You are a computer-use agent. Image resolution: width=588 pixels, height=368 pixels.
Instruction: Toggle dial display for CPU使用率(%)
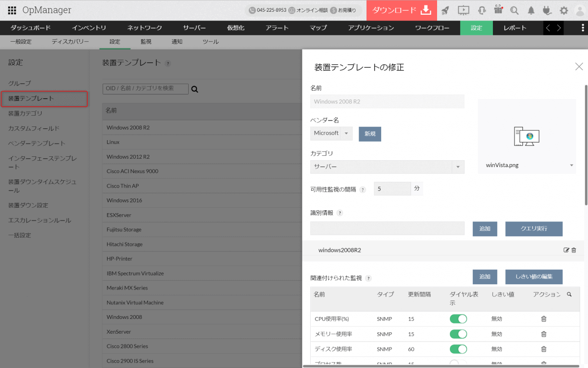tap(458, 319)
